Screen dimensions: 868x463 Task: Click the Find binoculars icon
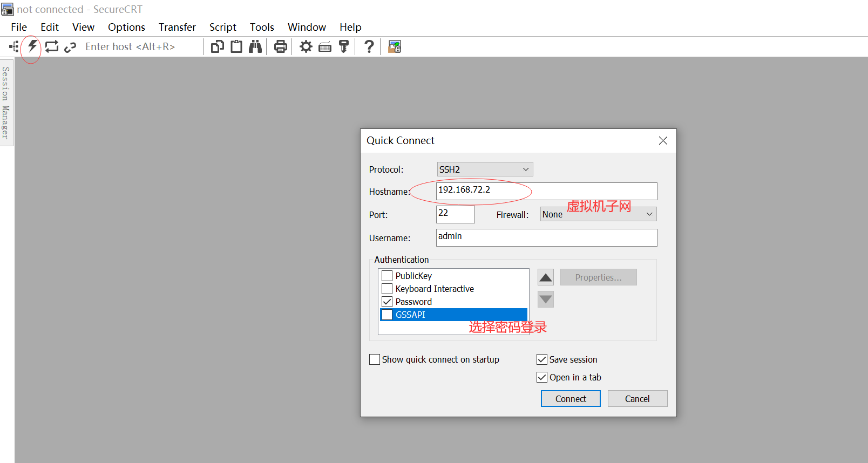[x=255, y=47]
